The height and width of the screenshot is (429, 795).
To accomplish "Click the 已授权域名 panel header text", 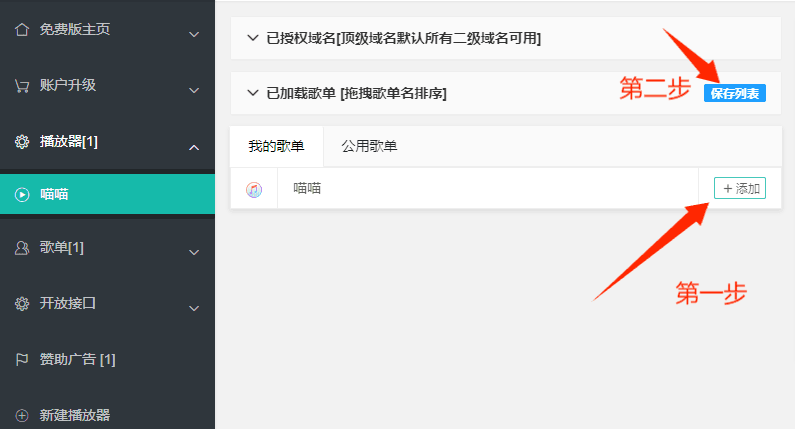I will coord(404,38).
